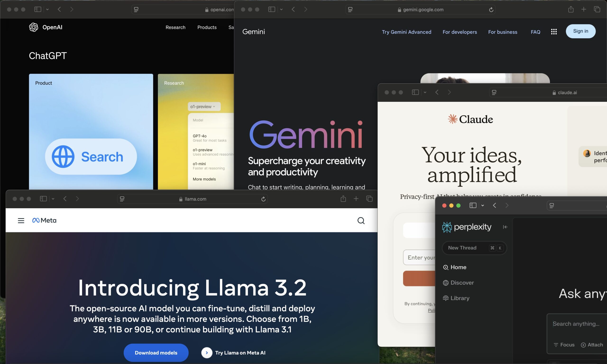Viewport: 607px width, 364px height.
Task: Open Try Gemini Advanced link
Action: (x=406, y=32)
